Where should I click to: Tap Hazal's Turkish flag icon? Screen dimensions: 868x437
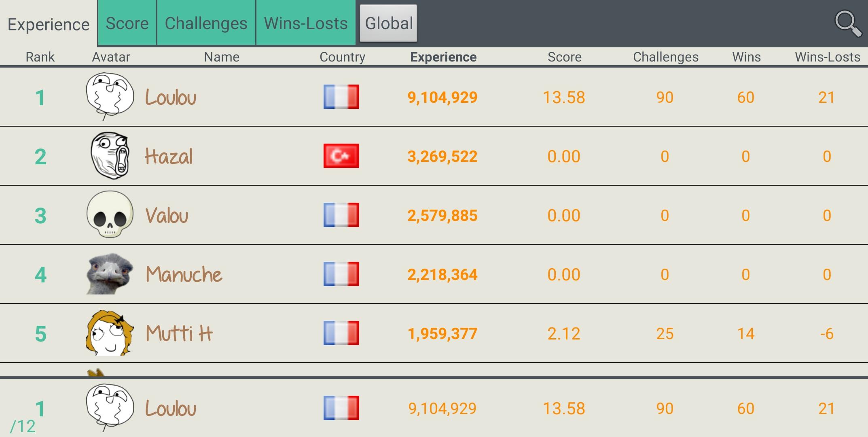pos(341,156)
